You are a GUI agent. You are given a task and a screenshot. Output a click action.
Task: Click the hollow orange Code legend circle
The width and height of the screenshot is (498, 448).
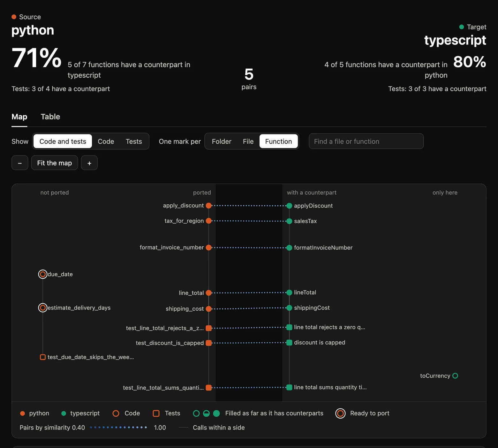tap(116, 413)
